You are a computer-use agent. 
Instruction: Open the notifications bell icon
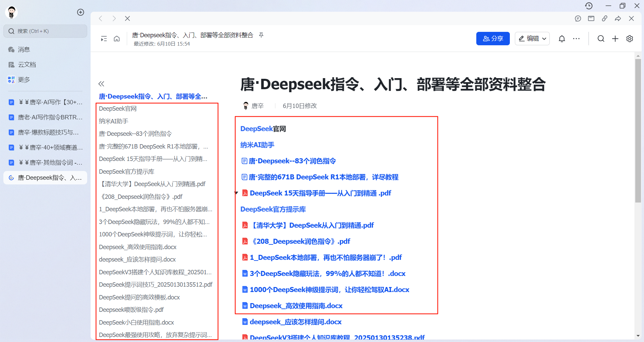click(562, 39)
